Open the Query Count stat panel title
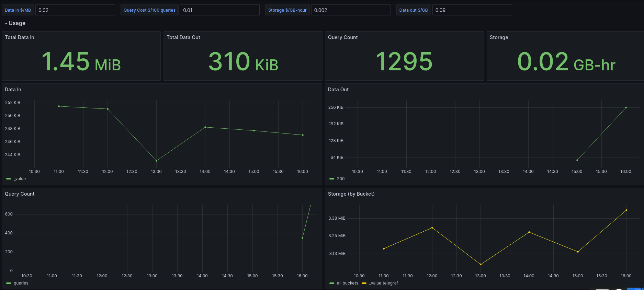Screen dimensions: 644x290 click(x=343, y=37)
